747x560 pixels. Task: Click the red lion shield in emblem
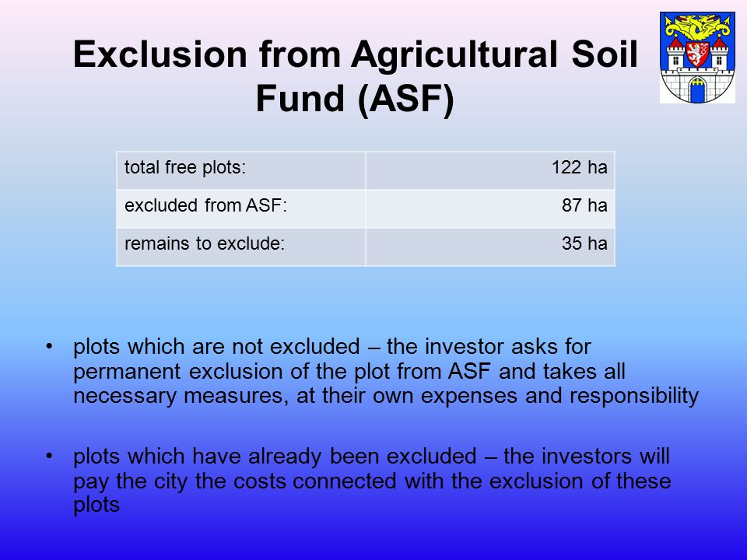(697, 54)
